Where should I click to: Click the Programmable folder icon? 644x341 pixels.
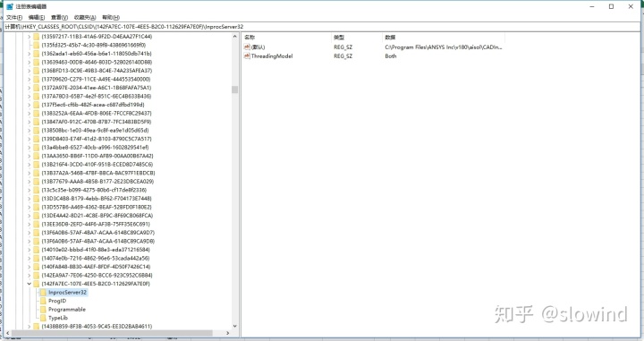(x=43, y=310)
